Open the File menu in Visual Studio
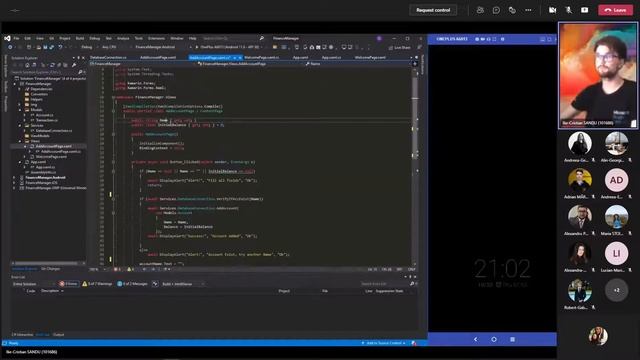The image size is (640, 360). 16,38
